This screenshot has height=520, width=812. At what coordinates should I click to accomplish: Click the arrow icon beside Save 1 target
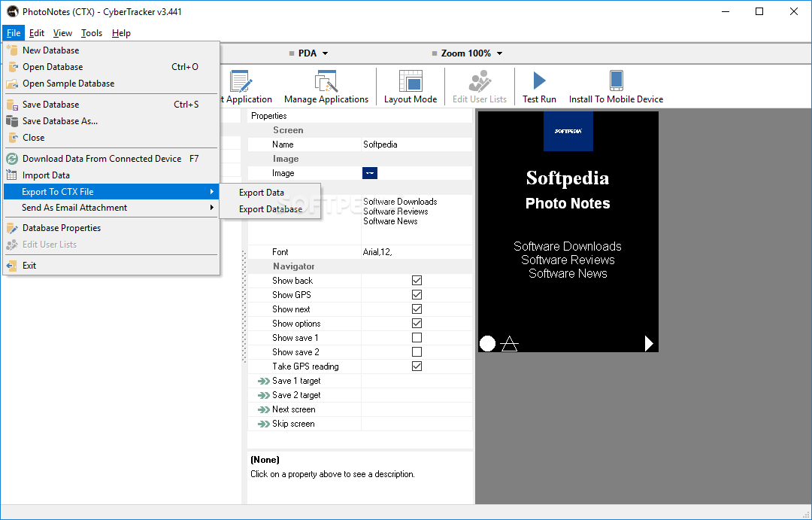(x=264, y=381)
